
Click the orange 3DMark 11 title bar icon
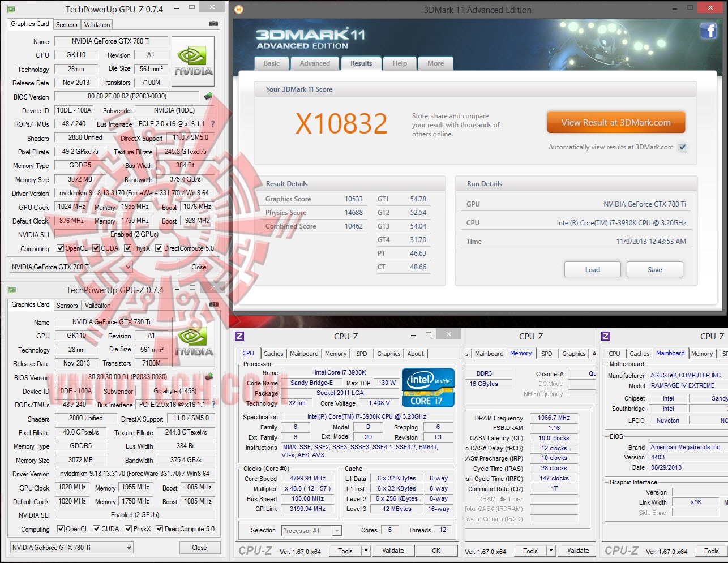(x=239, y=10)
